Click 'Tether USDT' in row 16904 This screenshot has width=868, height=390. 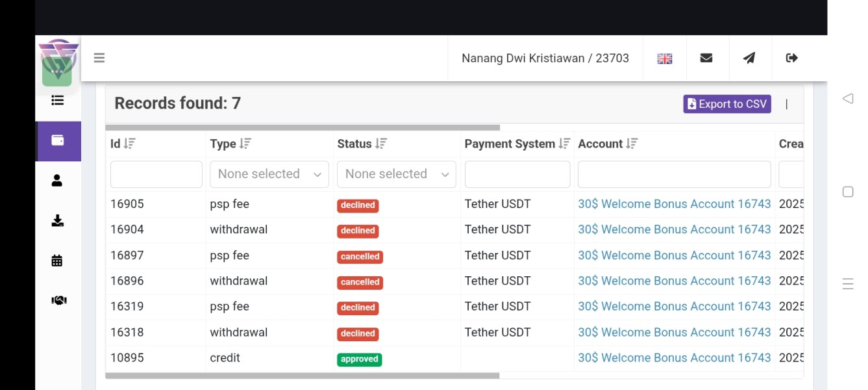coord(498,229)
